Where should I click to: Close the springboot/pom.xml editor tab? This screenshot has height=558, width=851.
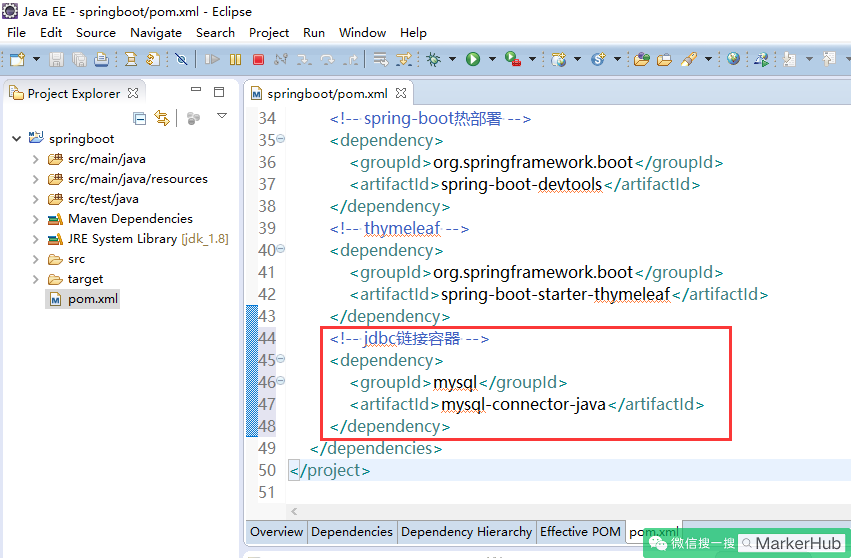coord(401,93)
